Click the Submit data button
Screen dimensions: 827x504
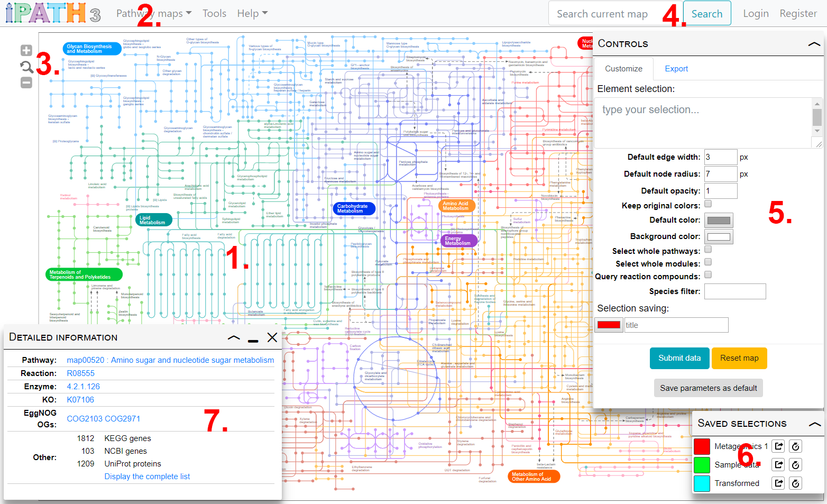point(679,358)
